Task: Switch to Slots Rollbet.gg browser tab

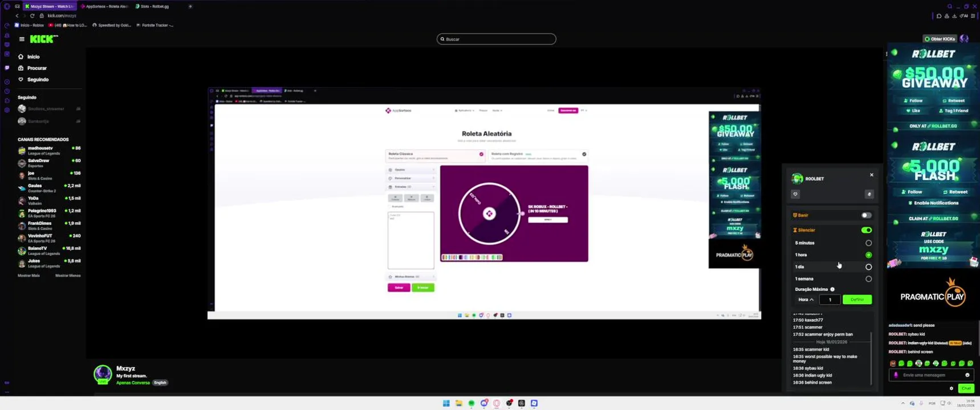Action: click(152, 6)
